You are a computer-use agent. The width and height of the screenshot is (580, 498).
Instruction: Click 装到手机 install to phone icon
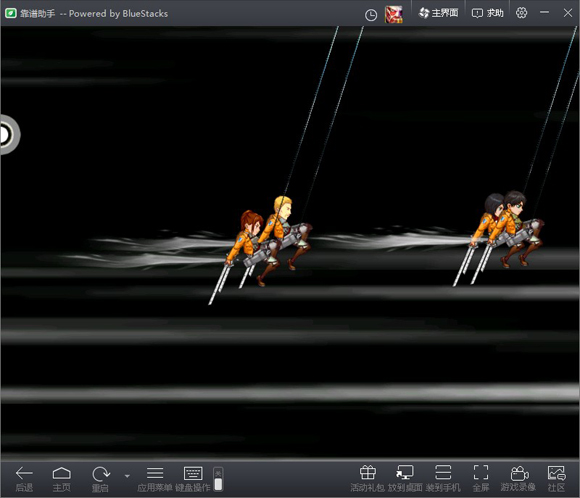[x=443, y=479]
